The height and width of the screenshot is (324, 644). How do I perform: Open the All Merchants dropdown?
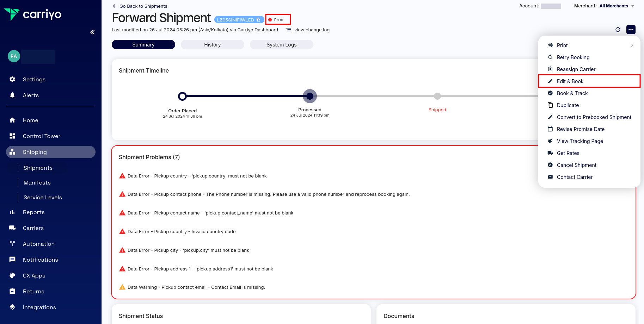pyautogui.click(x=617, y=6)
